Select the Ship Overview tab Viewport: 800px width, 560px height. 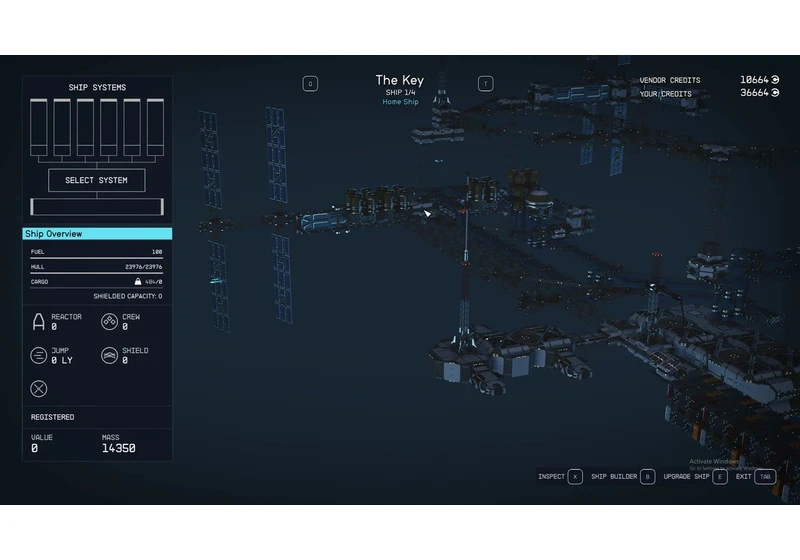(x=97, y=234)
